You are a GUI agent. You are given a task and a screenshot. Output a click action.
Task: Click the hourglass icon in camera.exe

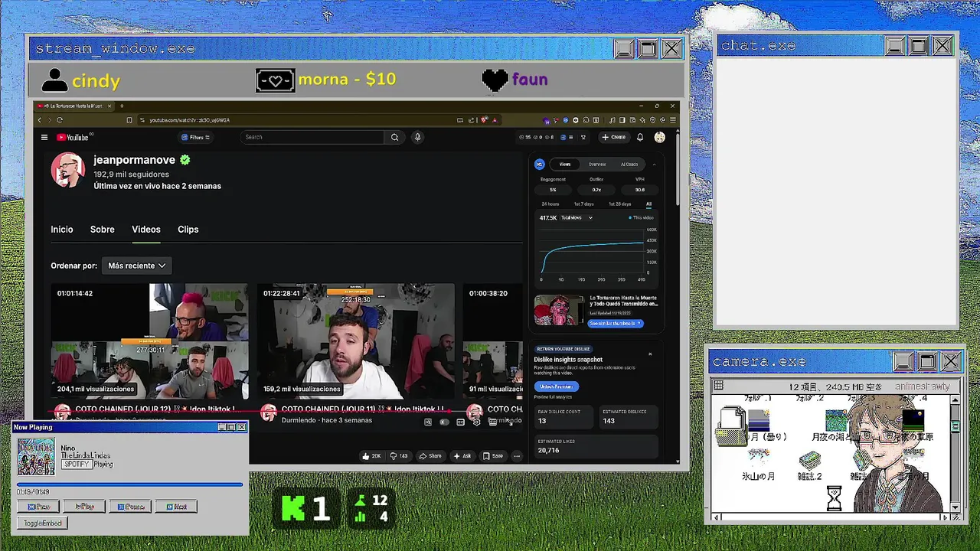[x=834, y=498]
